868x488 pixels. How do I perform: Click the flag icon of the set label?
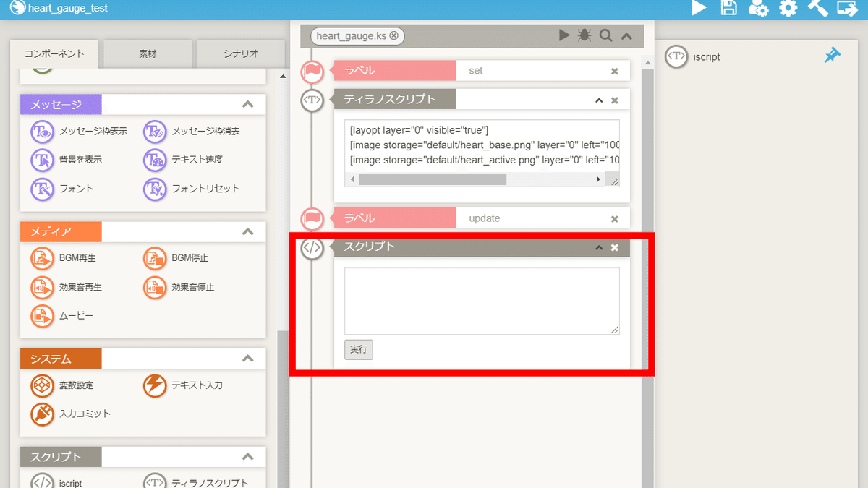pos(312,71)
